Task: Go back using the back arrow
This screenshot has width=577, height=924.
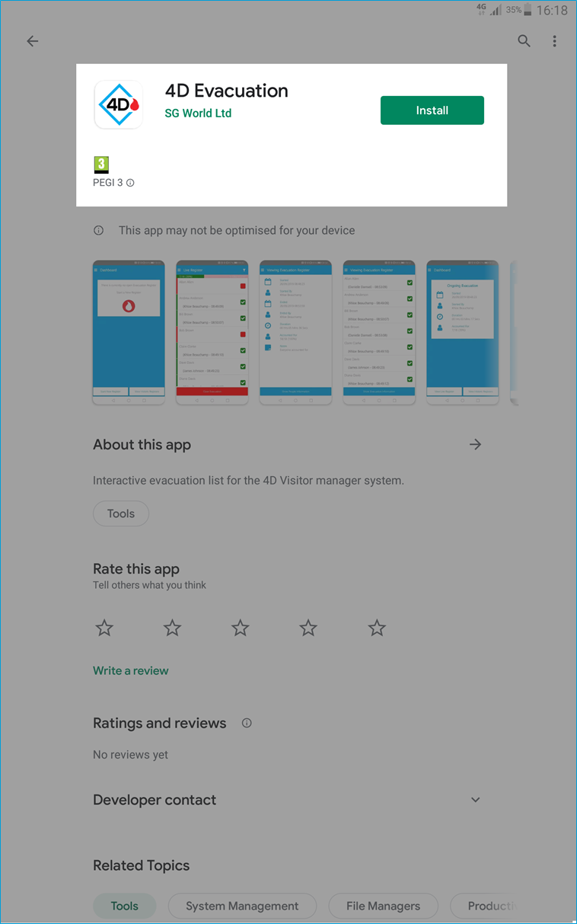Action: 32,41
